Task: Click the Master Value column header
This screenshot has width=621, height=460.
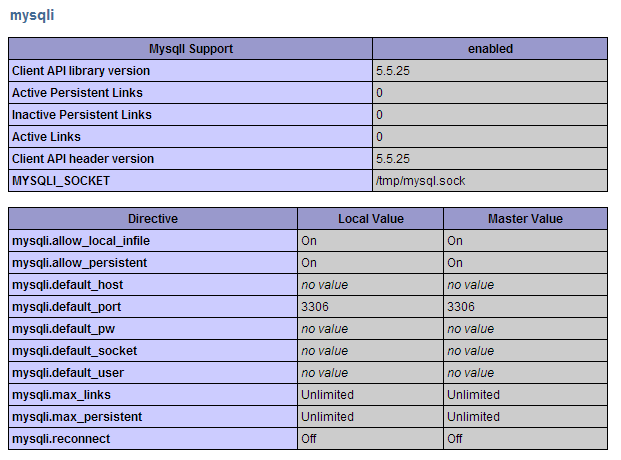Action: pos(525,218)
